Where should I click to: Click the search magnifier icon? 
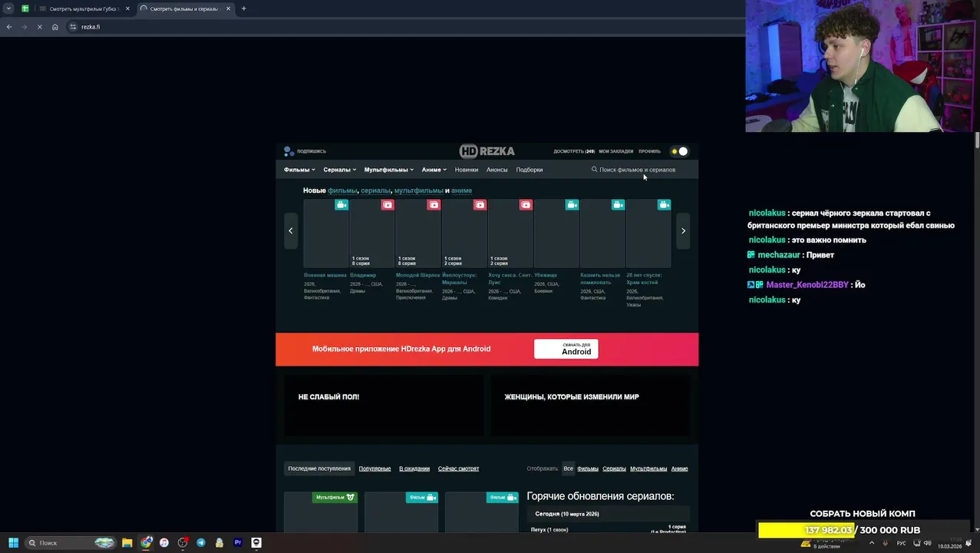click(594, 170)
